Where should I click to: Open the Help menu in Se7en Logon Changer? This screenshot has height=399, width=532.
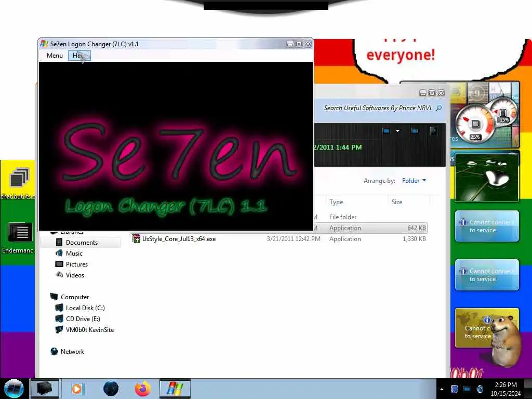(x=79, y=55)
